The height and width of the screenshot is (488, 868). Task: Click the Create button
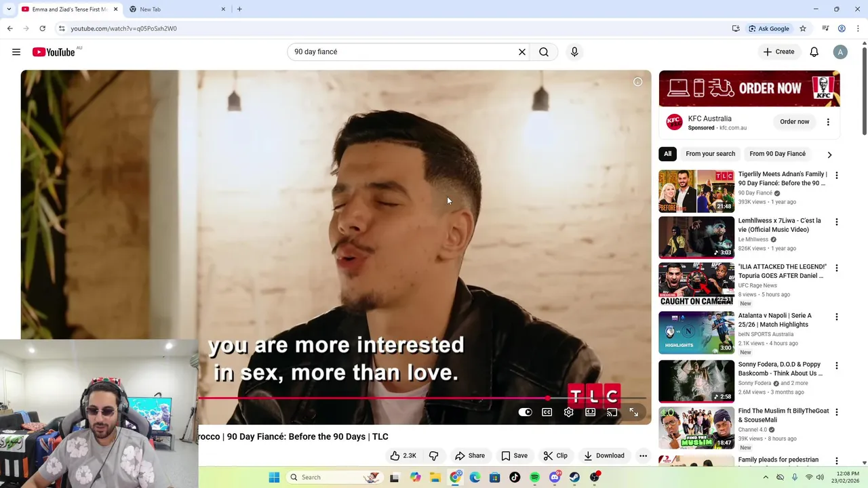(778, 52)
